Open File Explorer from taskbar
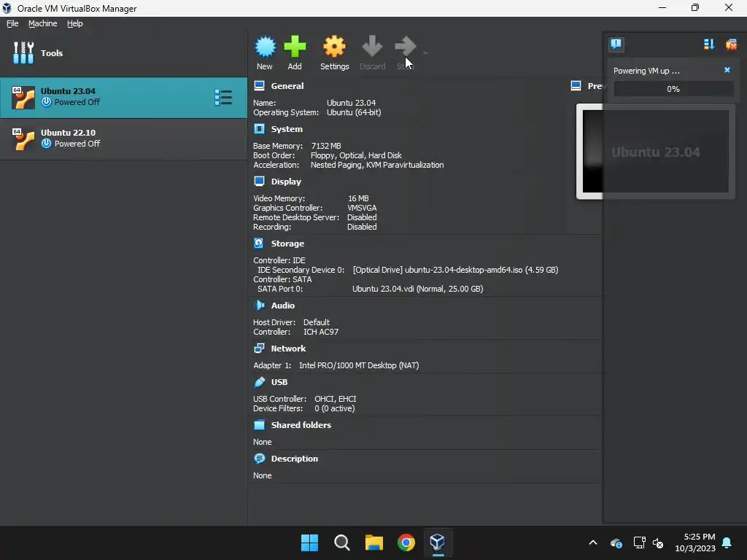 click(x=374, y=542)
